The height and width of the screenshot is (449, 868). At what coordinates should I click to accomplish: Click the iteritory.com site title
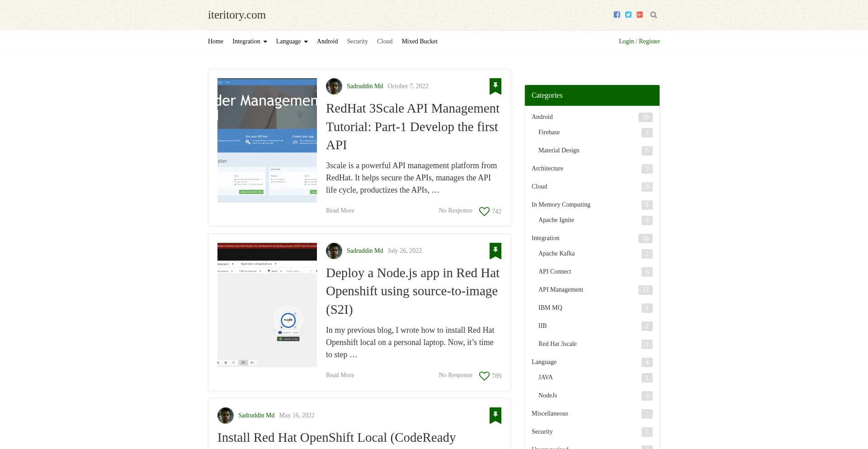[237, 15]
